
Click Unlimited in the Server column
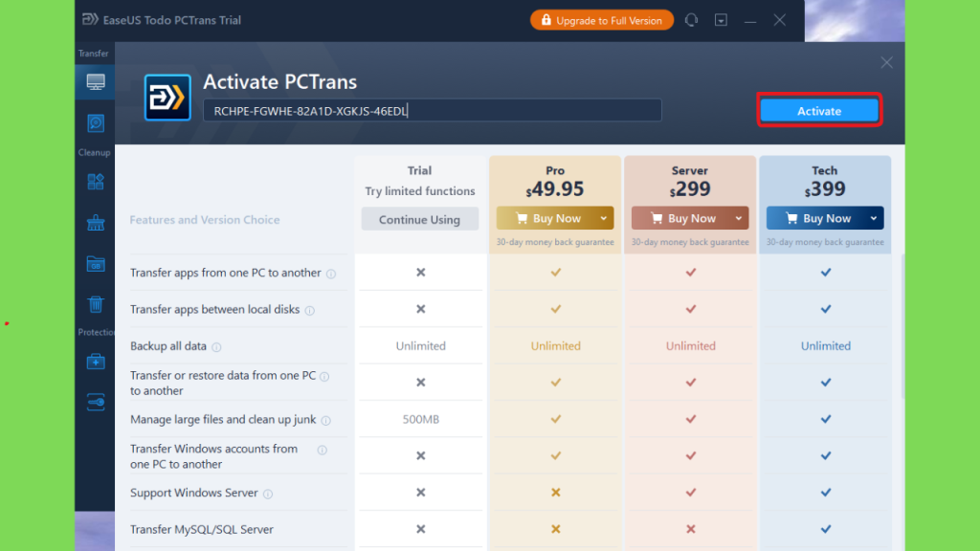691,346
